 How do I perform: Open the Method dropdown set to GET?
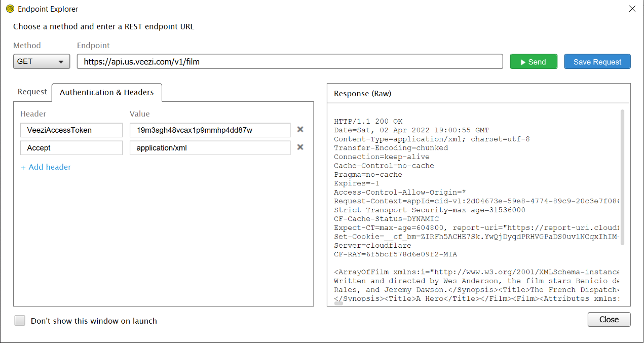click(x=41, y=62)
